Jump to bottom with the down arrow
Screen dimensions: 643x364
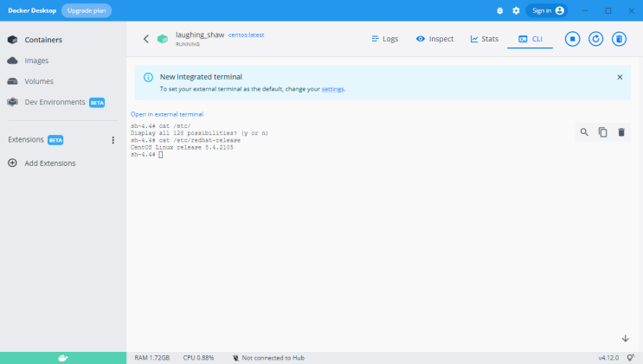coord(626,338)
